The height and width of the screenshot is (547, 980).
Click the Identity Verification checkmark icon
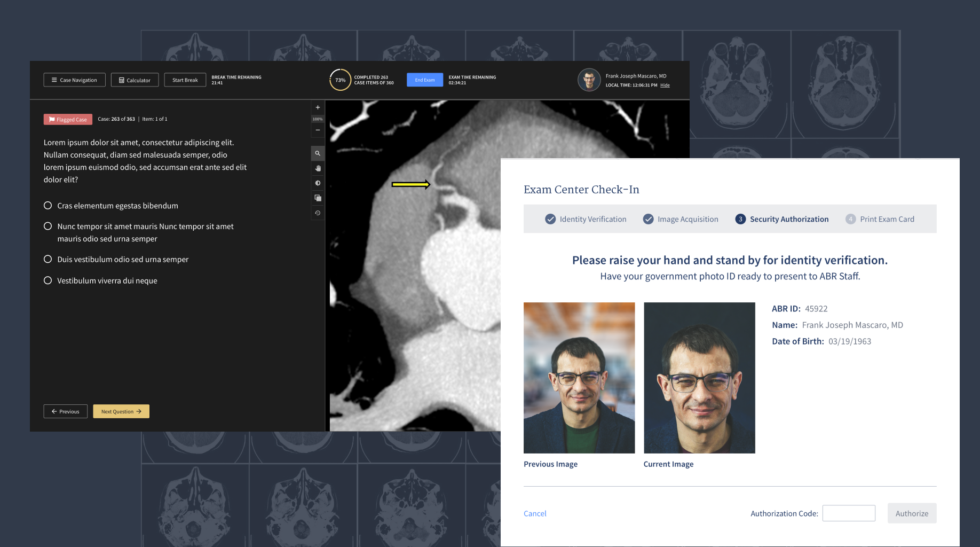(550, 219)
